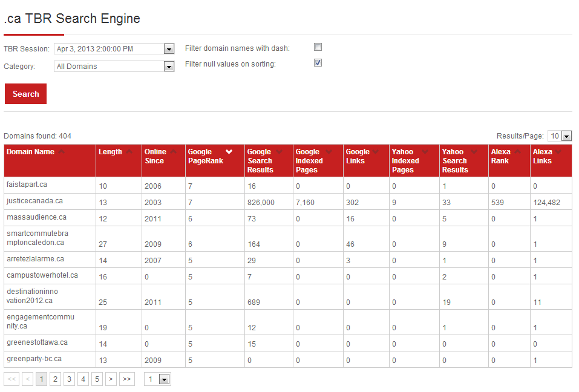Click the 'Domains found: 404' text

coord(38,136)
